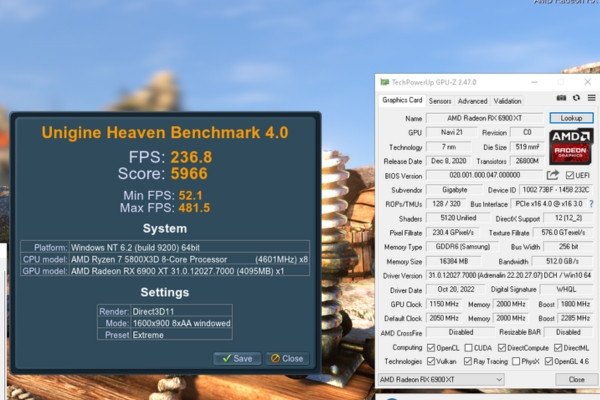The image size is (600, 400).
Task: Click the Preset Extreme setting row
Action: click(165, 335)
